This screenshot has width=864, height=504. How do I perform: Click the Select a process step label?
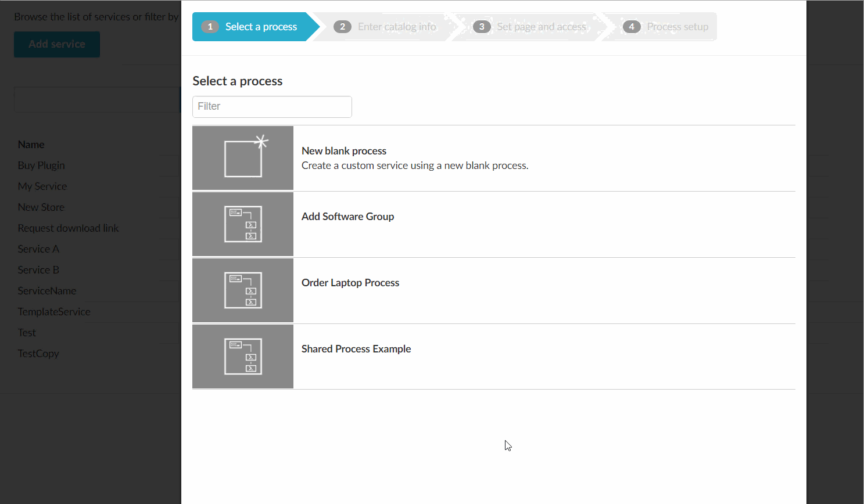(x=261, y=27)
